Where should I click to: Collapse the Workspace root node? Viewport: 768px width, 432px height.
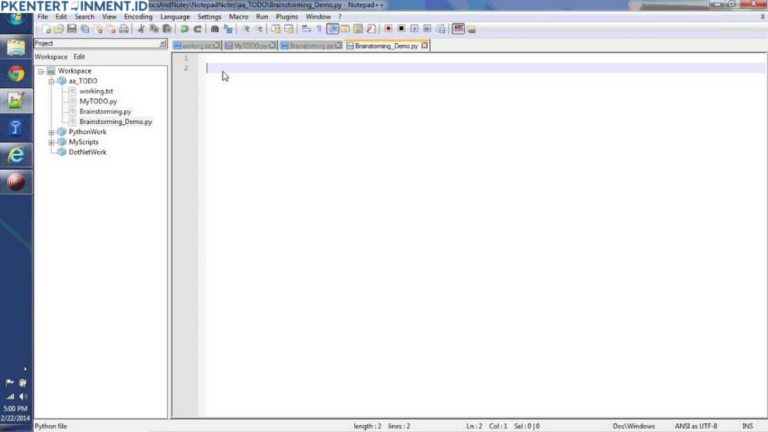pos(41,72)
